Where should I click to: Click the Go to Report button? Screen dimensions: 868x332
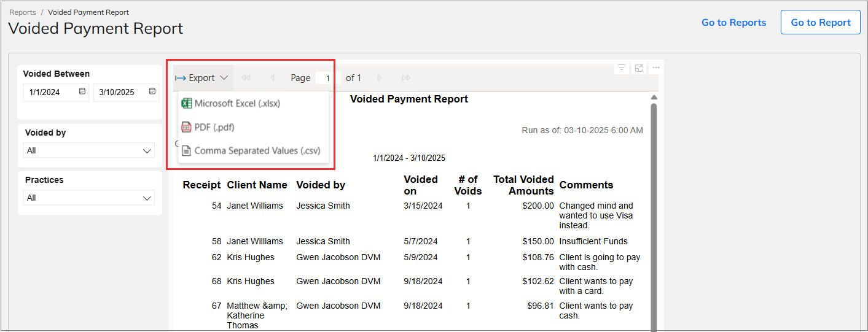point(821,22)
